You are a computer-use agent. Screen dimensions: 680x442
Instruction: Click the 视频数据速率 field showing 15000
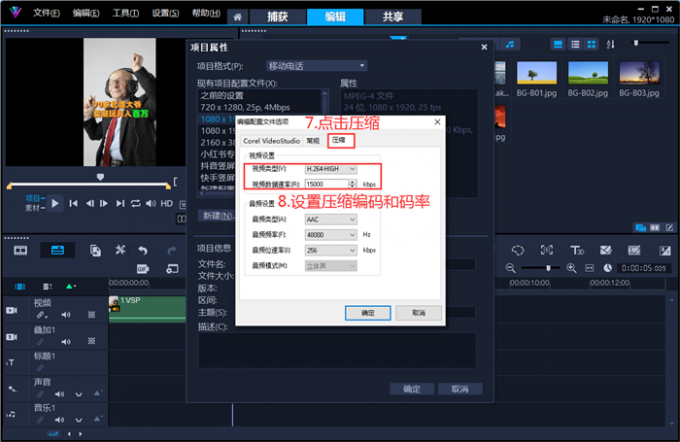(327, 184)
